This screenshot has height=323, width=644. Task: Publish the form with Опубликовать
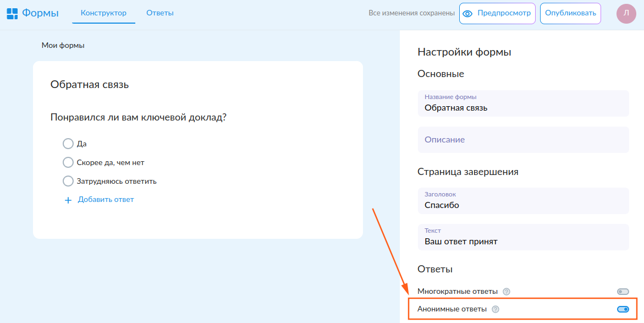point(570,13)
